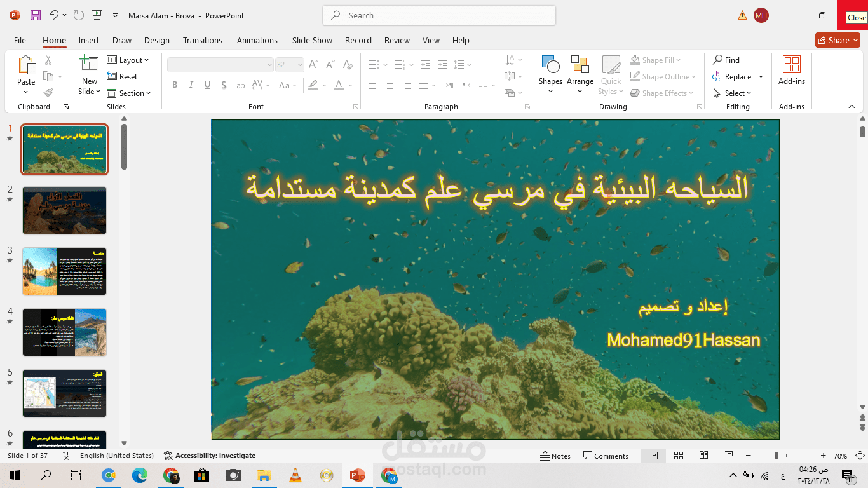Click the Cut scissors icon
The image size is (868, 488).
tap(48, 60)
